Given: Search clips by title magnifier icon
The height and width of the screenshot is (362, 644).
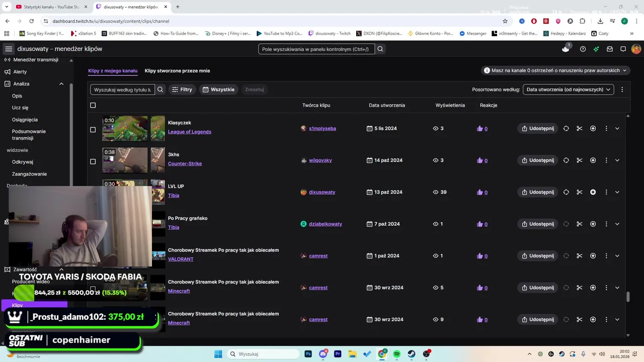Looking at the screenshot, I should (x=160, y=89).
